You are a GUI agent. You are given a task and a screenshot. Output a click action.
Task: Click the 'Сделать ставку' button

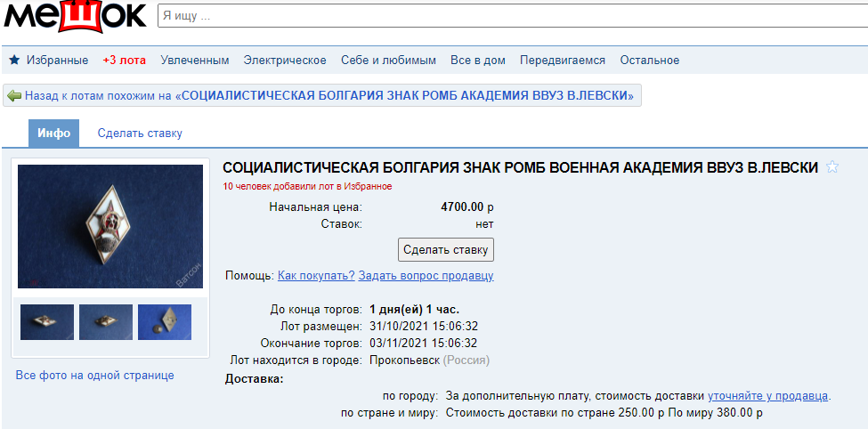[446, 249]
